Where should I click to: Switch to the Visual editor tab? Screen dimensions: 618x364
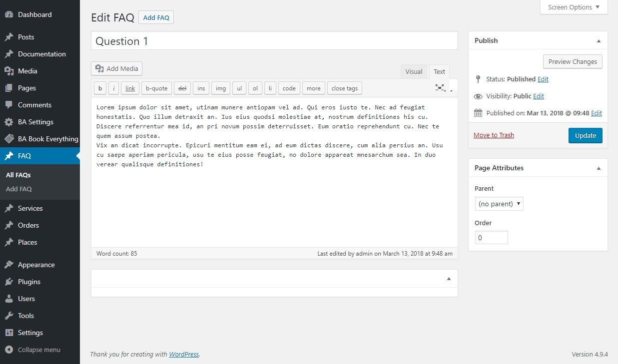414,71
